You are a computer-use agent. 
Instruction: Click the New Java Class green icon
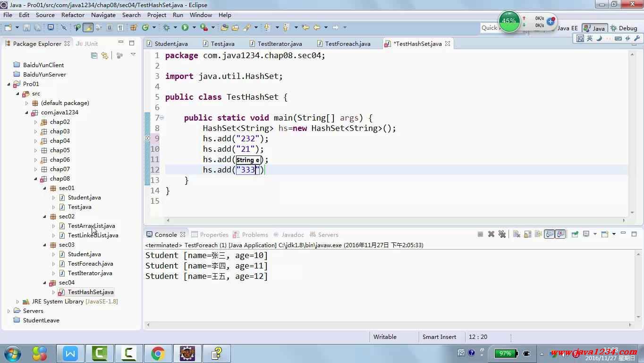(145, 27)
